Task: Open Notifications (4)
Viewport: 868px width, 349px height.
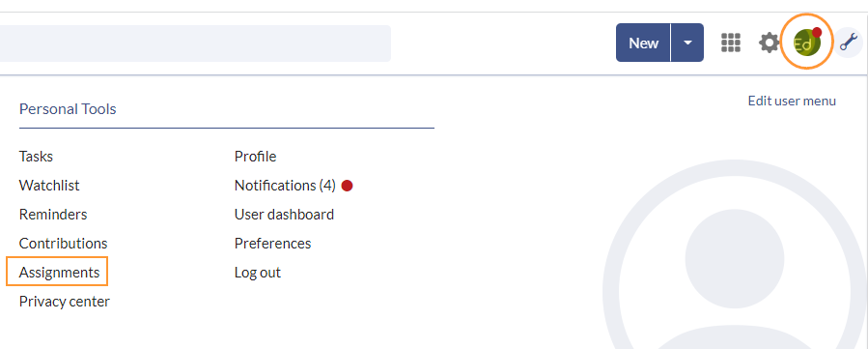Action: click(x=285, y=185)
